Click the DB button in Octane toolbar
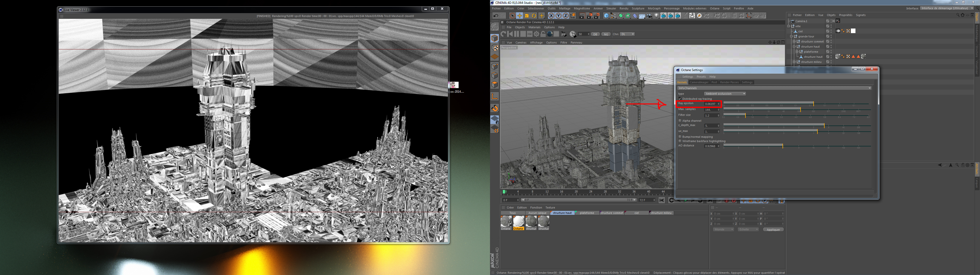The image size is (980, 275). click(x=595, y=34)
